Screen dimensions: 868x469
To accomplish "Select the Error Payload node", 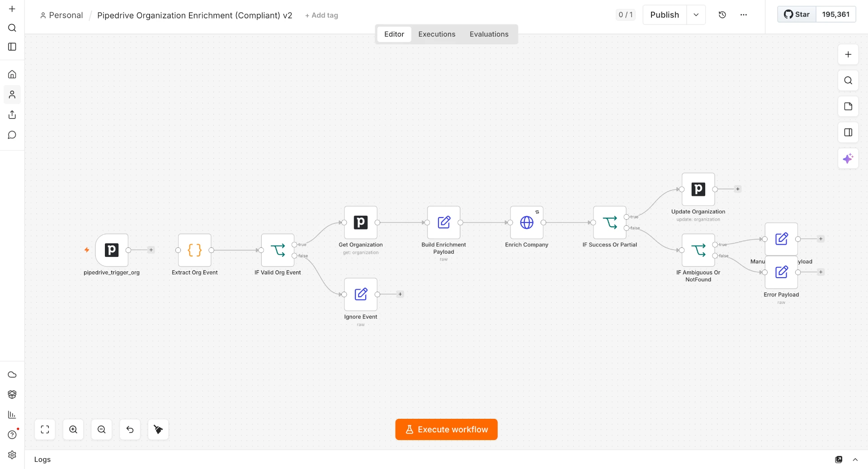I will (x=781, y=272).
